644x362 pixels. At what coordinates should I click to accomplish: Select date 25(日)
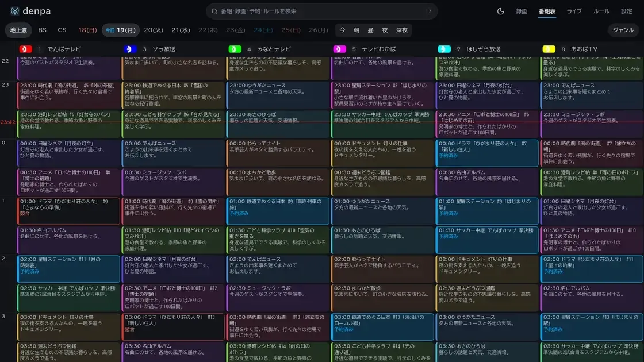[291, 30]
